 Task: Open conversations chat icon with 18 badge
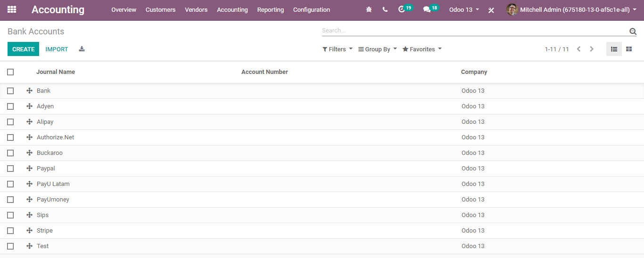pyautogui.click(x=430, y=9)
